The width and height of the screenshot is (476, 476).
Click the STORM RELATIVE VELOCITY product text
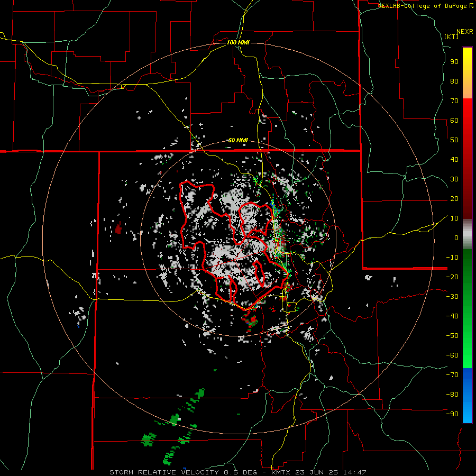[x=164, y=472]
